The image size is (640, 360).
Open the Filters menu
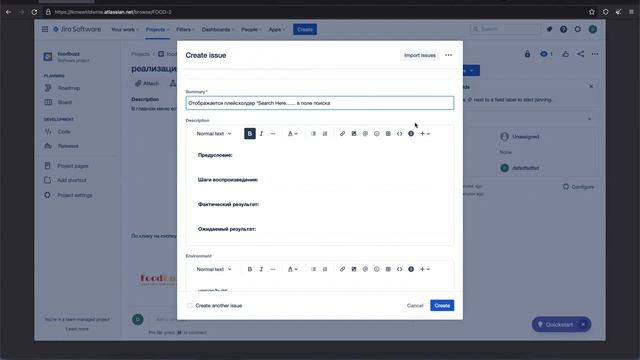click(185, 29)
